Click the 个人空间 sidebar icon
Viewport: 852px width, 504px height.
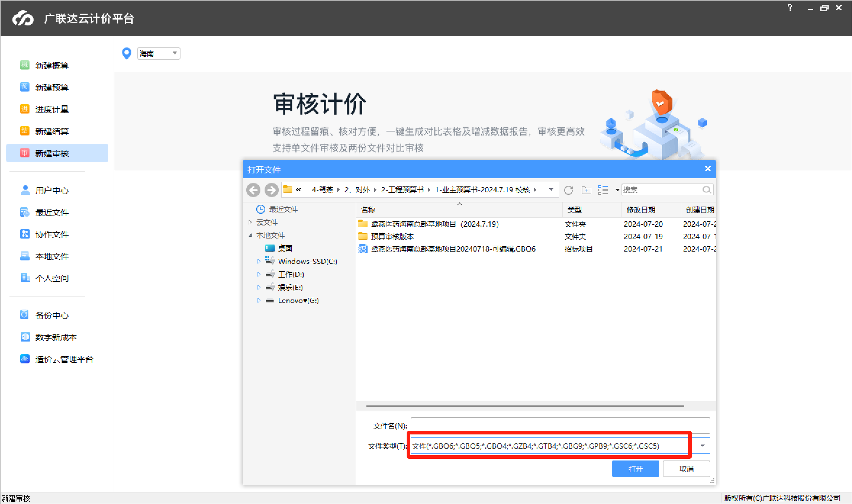25,278
